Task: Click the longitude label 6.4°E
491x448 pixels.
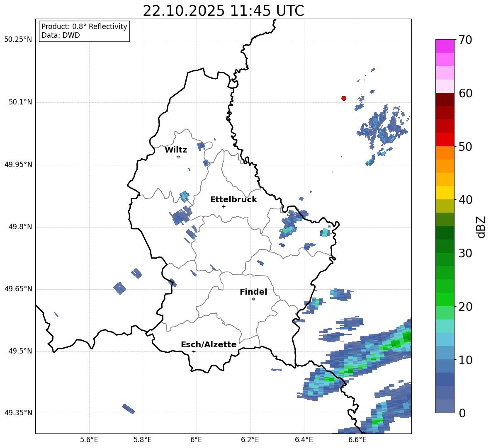Action: pyautogui.click(x=304, y=440)
